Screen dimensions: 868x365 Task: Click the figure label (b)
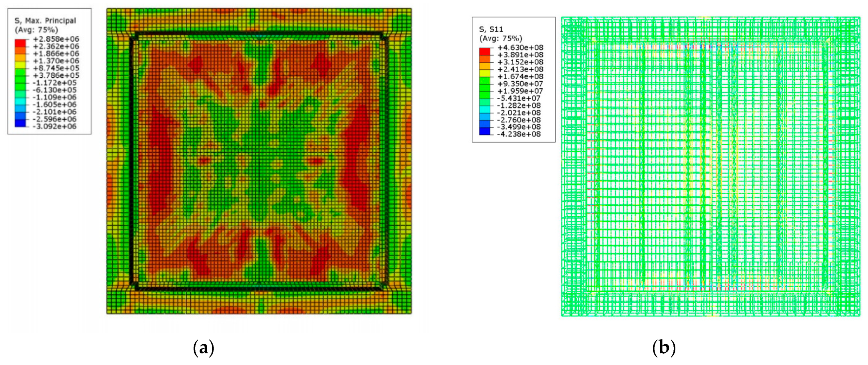(x=664, y=348)
